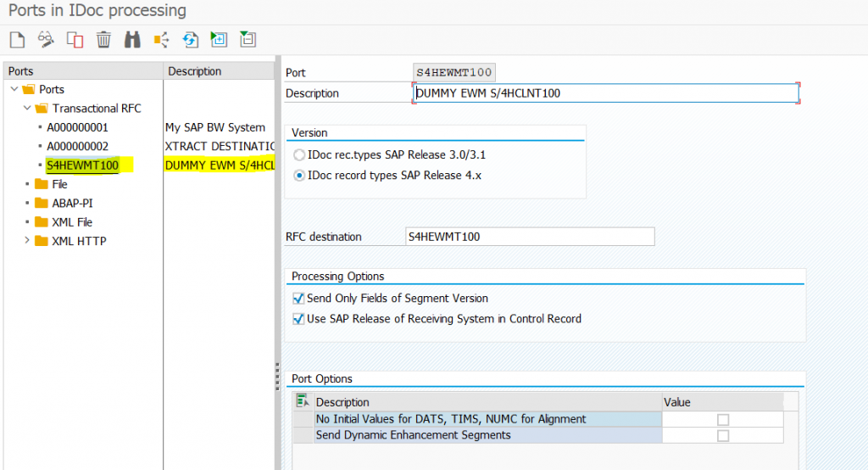The image size is (868, 470).
Task: Select the XML HTTP tree node label
Action: click(79, 241)
